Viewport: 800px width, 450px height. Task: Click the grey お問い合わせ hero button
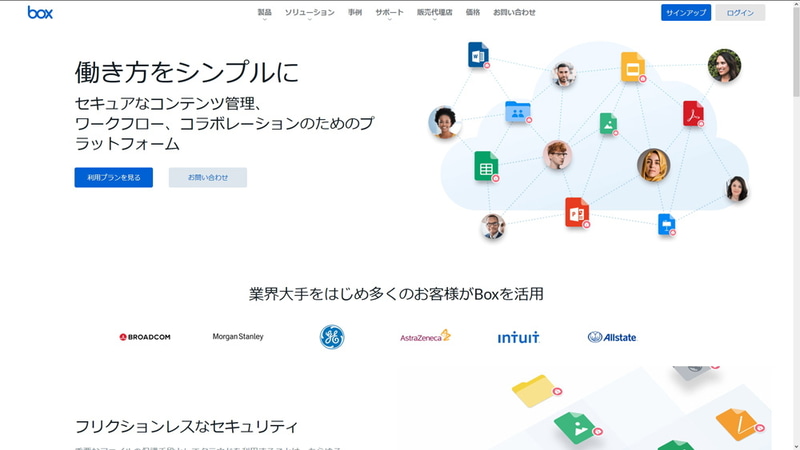[x=208, y=178]
